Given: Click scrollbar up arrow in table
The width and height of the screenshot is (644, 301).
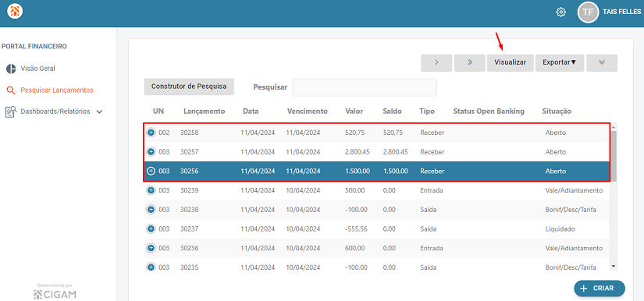Looking at the screenshot, I should pyautogui.click(x=614, y=128).
